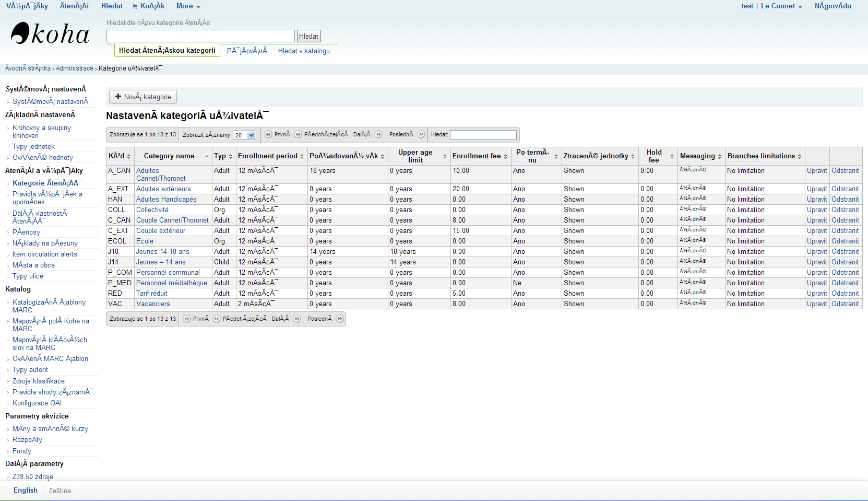The width and height of the screenshot is (868, 501).
Task: Open the records-per-page dropdown showing 20
Action: (x=244, y=135)
